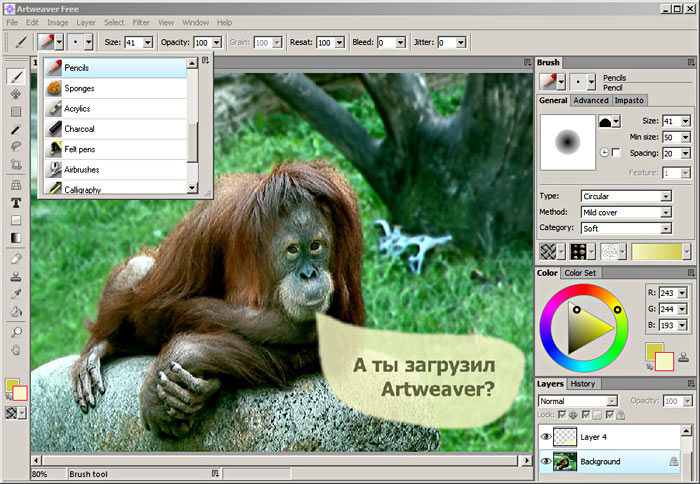Select the Gradient tool

pyautogui.click(x=16, y=238)
